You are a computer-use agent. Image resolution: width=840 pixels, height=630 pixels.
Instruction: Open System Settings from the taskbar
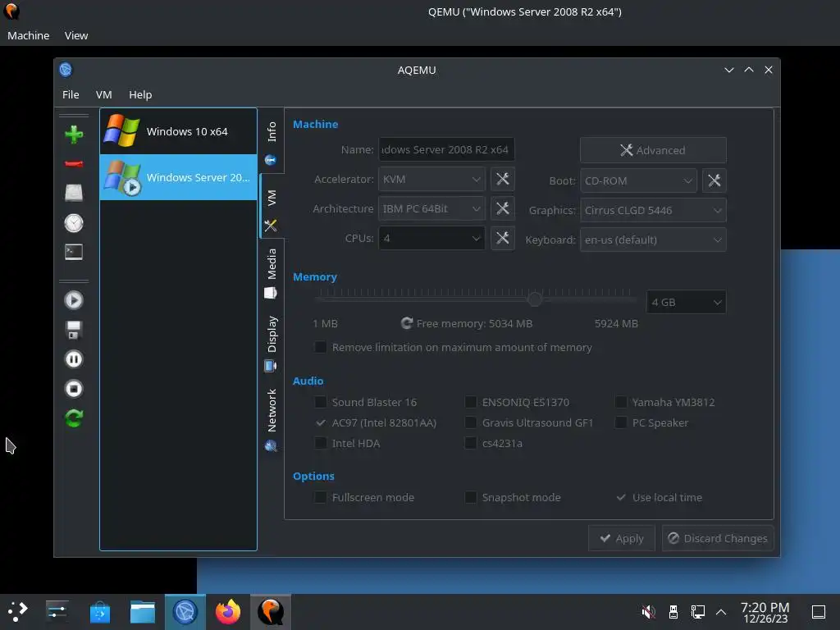(x=57, y=611)
